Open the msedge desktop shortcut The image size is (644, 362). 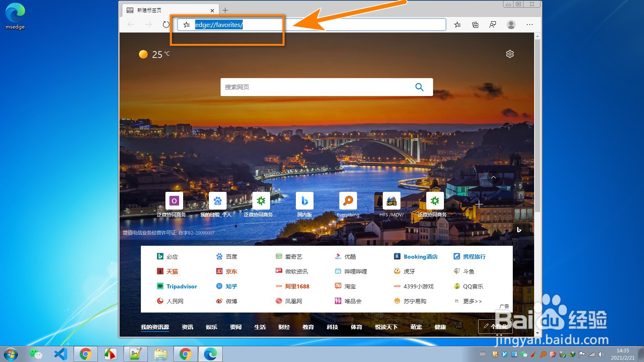[15, 16]
